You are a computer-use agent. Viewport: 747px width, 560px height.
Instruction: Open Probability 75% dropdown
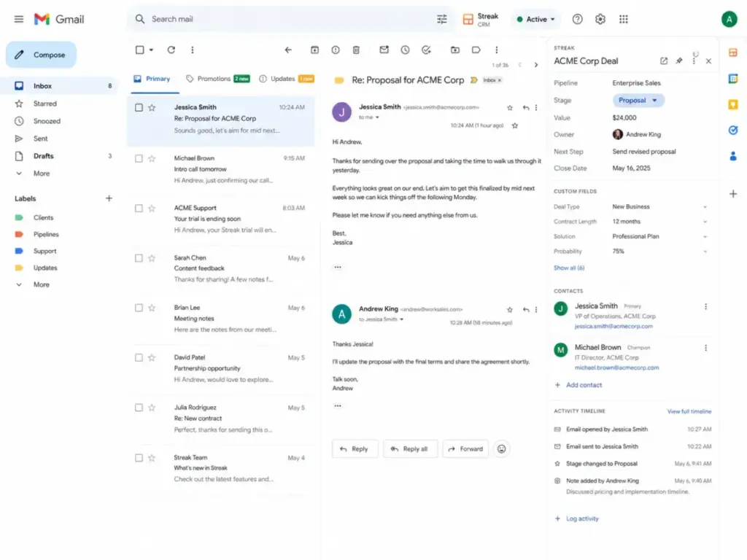(705, 251)
